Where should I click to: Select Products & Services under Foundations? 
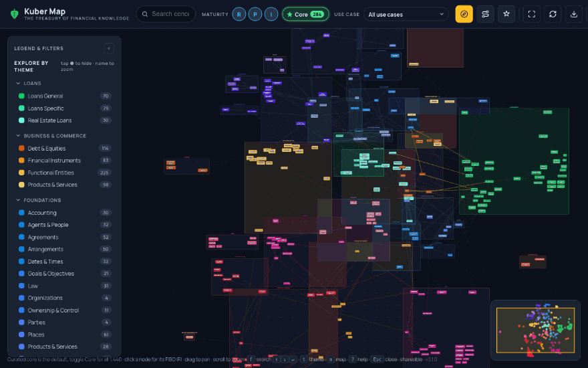(x=53, y=347)
